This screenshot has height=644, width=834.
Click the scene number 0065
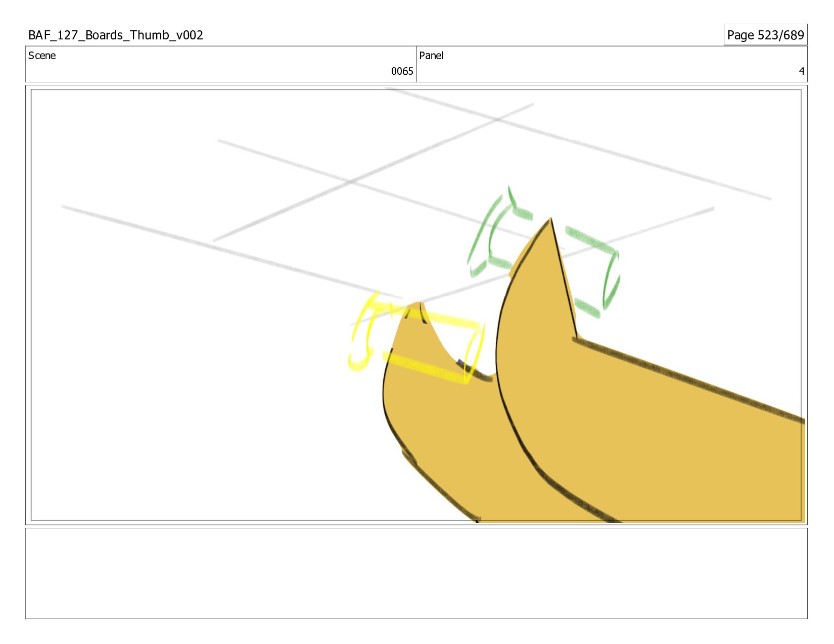click(x=402, y=71)
